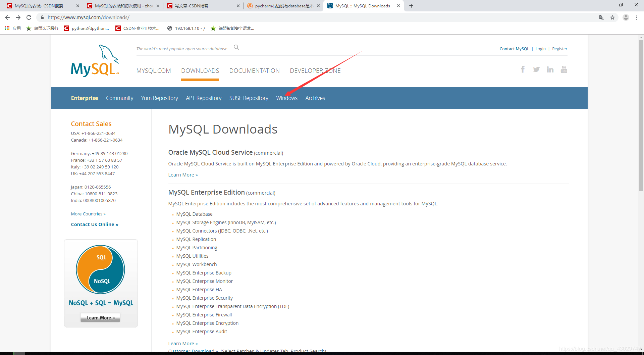Image resolution: width=644 pixels, height=355 pixels.
Task: Open a new browser tab
Action: 411,6
